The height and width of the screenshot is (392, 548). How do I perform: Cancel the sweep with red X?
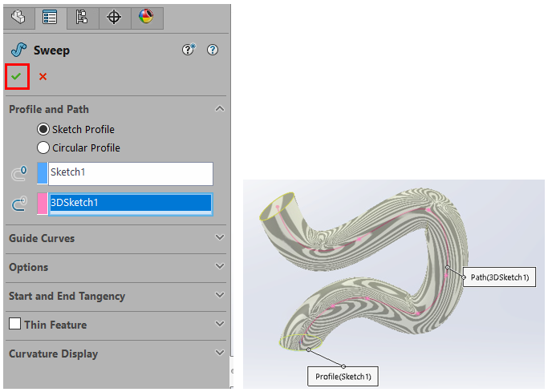(x=43, y=76)
